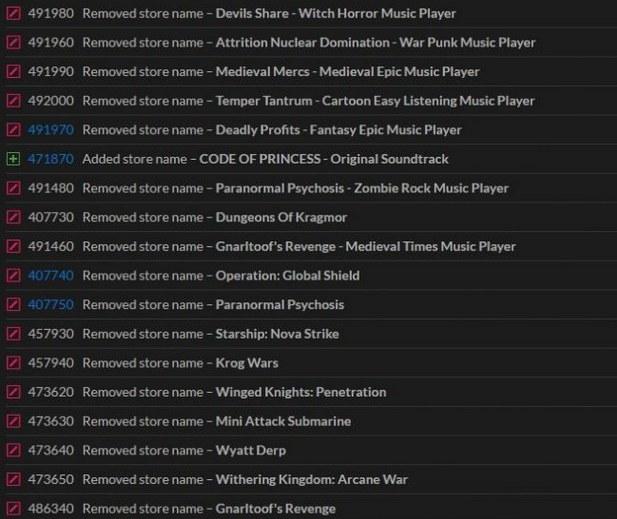617x519 pixels.
Task: Click the red edit icon beside app 407730
Action: tap(13, 217)
